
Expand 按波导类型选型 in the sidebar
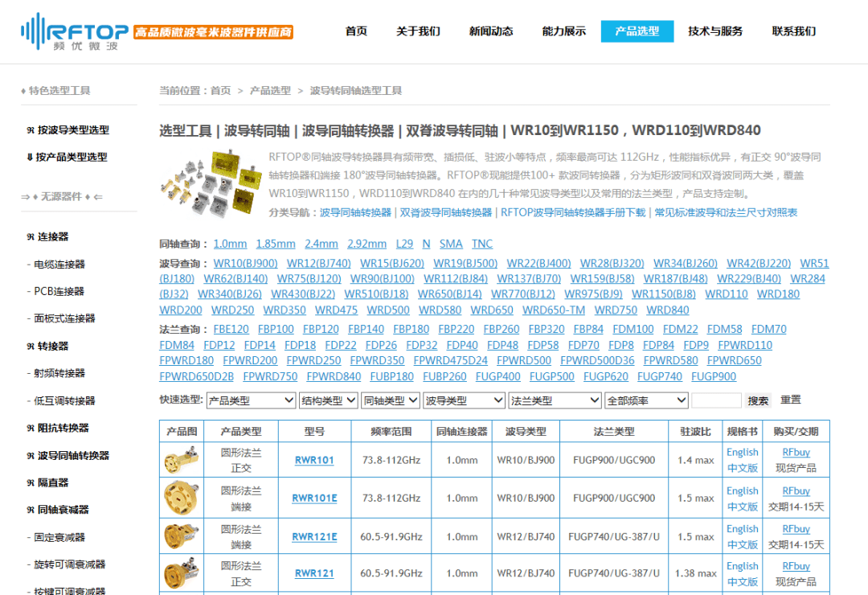tap(68, 130)
